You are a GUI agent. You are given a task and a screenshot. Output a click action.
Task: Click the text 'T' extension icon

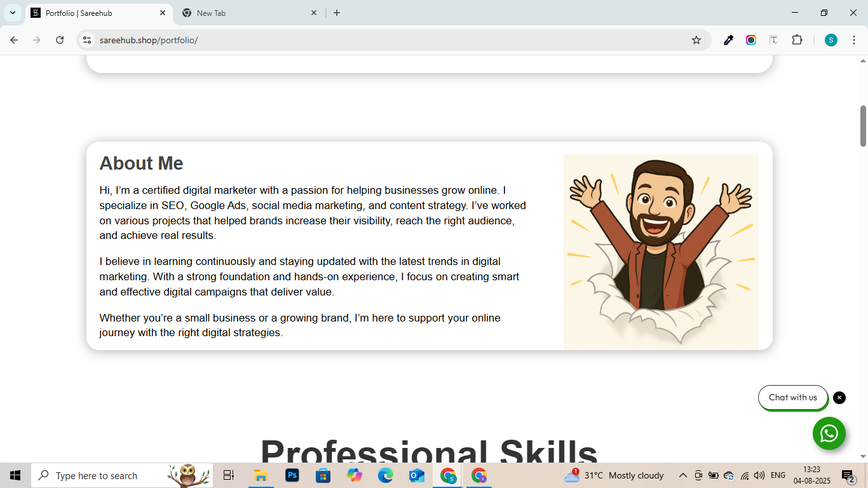tap(773, 40)
